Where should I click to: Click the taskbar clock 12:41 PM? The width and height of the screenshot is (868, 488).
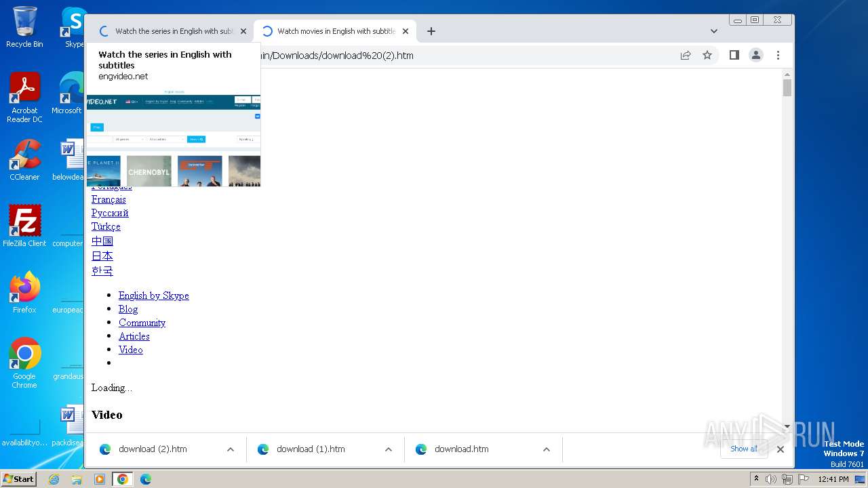pyautogui.click(x=833, y=479)
